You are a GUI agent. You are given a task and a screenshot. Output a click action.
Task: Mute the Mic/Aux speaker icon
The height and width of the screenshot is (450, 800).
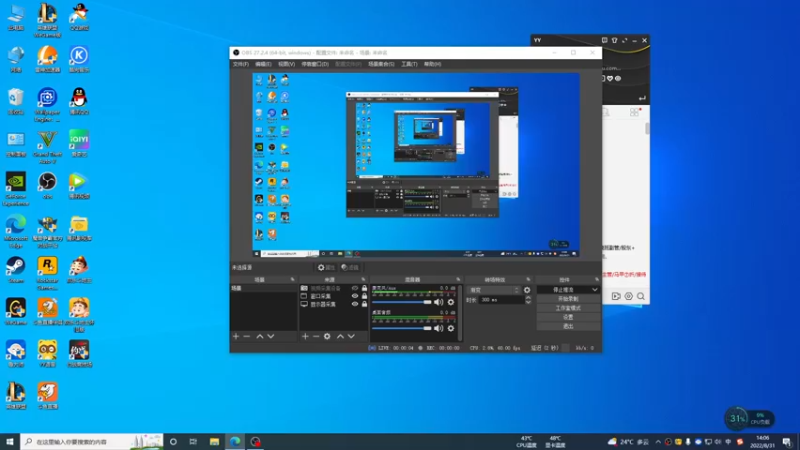[x=438, y=302]
